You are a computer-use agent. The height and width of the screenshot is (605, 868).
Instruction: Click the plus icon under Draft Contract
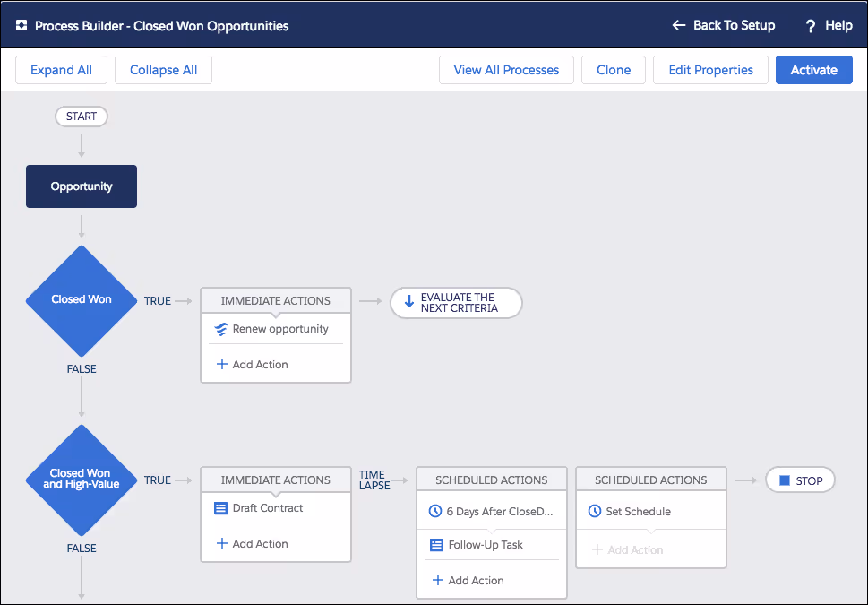click(221, 543)
